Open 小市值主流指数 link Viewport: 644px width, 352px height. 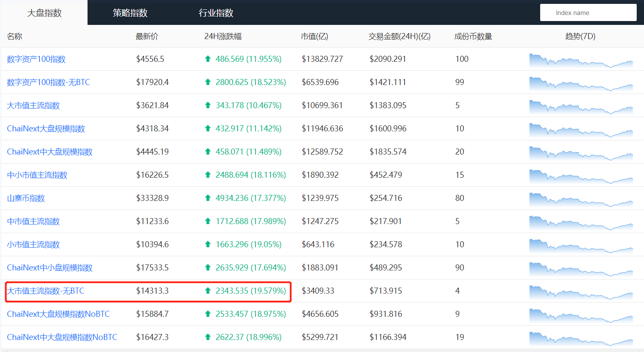coord(33,245)
